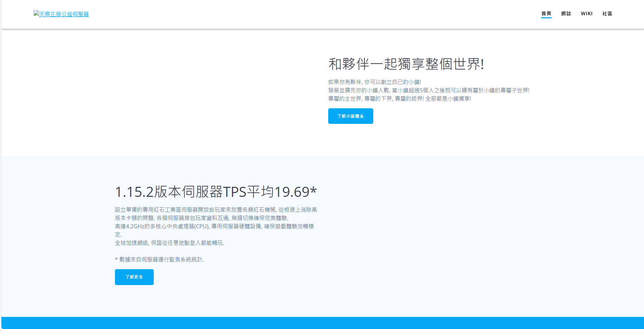The image size is (644, 329).
Task: Click the line starting 專屬的主世界
Action: pyautogui.click(x=399, y=99)
